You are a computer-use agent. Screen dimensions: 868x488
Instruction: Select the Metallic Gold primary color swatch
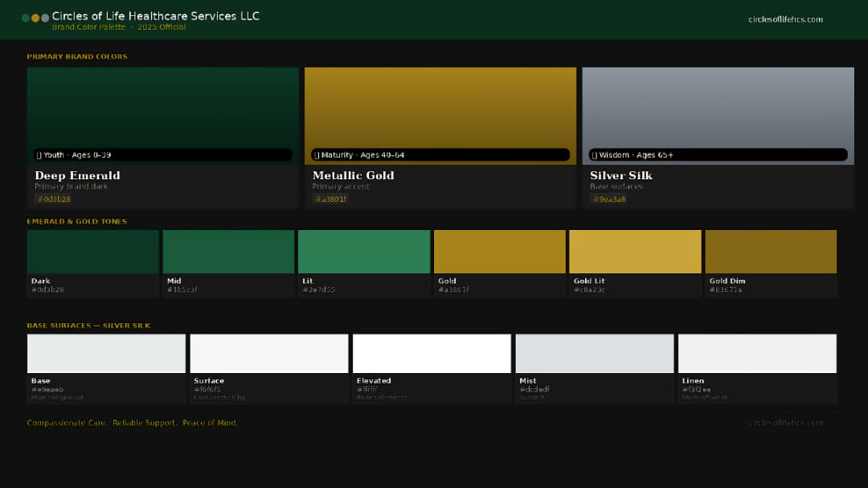tap(440, 116)
